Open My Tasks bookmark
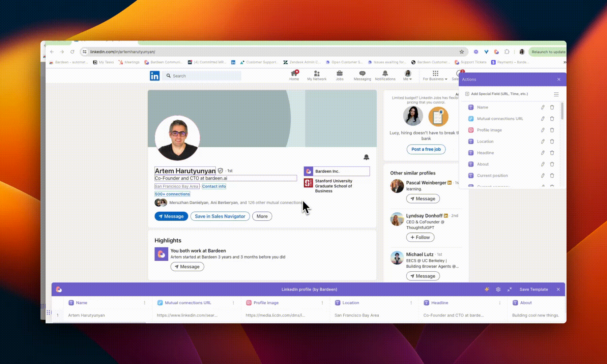 click(x=104, y=62)
